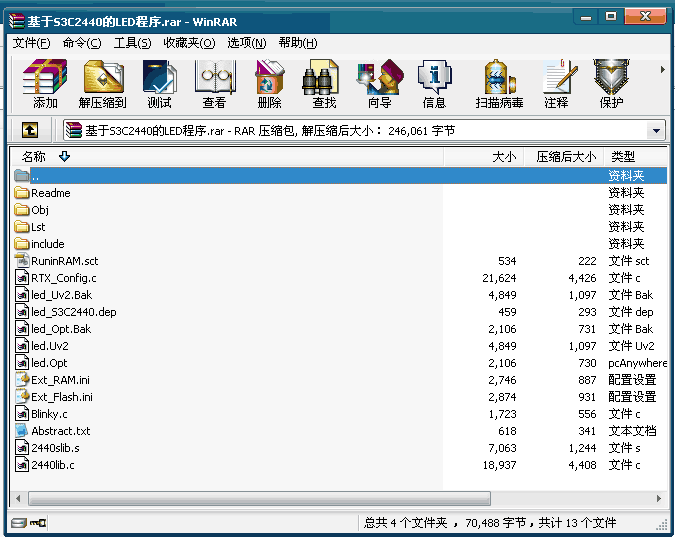Click the scrollbar right arrow

pos(659,499)
